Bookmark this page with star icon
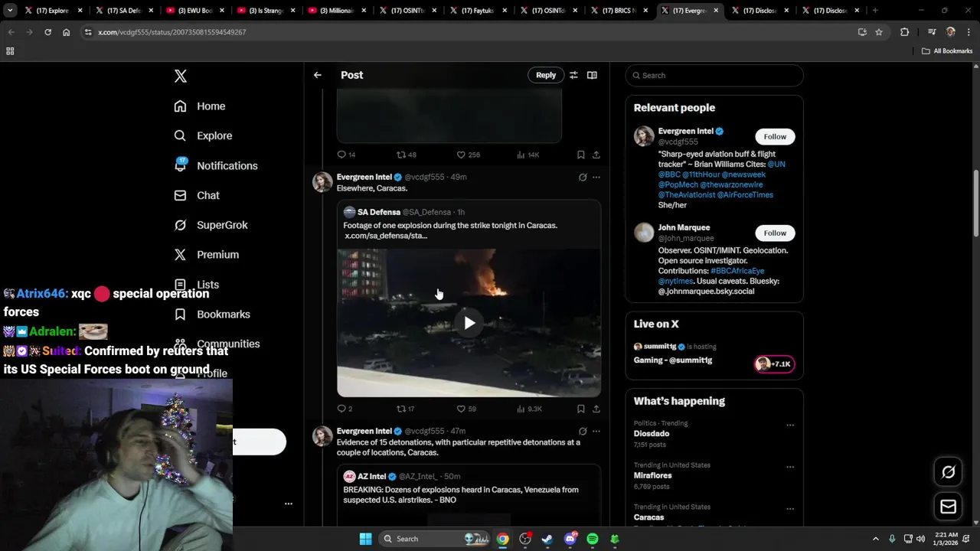 [879, 32]
